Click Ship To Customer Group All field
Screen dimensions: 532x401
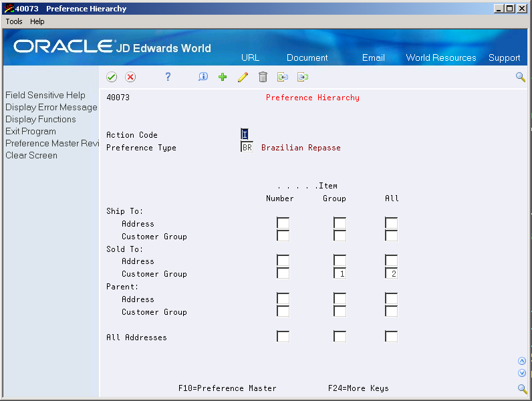tap(391, 236)
